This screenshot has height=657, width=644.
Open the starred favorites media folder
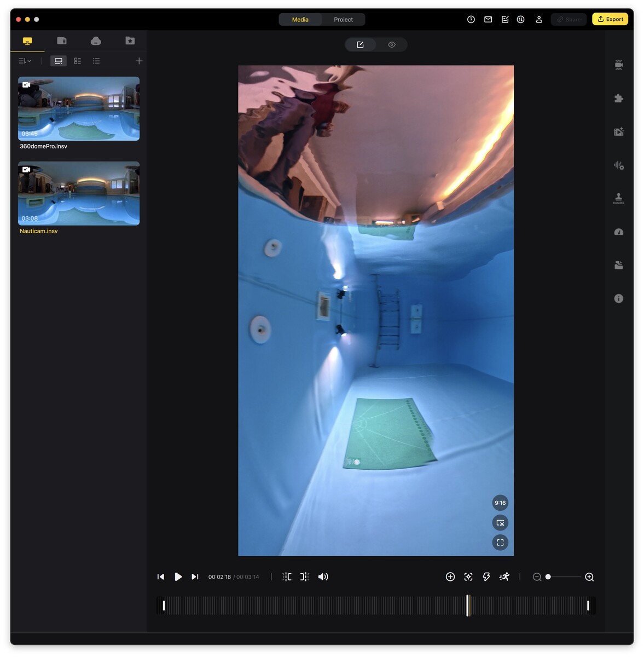[130, 41]
